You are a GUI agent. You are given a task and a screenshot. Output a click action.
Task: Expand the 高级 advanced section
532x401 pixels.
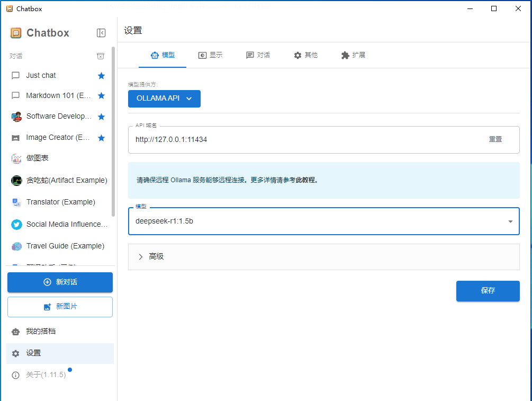tap(323, 257)
